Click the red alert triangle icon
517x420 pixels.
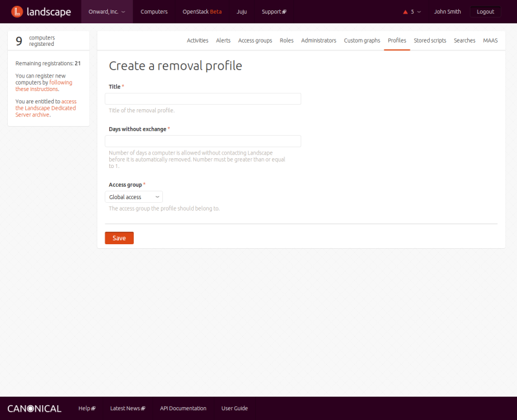point(405,12)
